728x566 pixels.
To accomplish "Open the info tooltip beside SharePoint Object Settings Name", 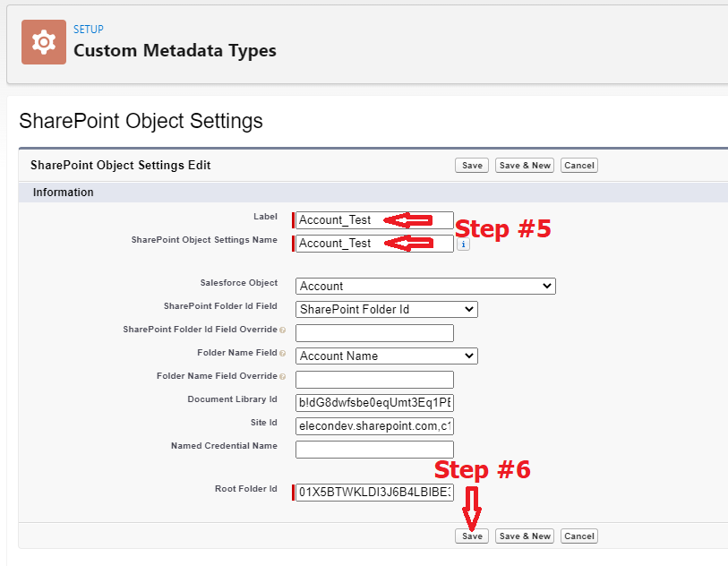I will click(463, 244).
